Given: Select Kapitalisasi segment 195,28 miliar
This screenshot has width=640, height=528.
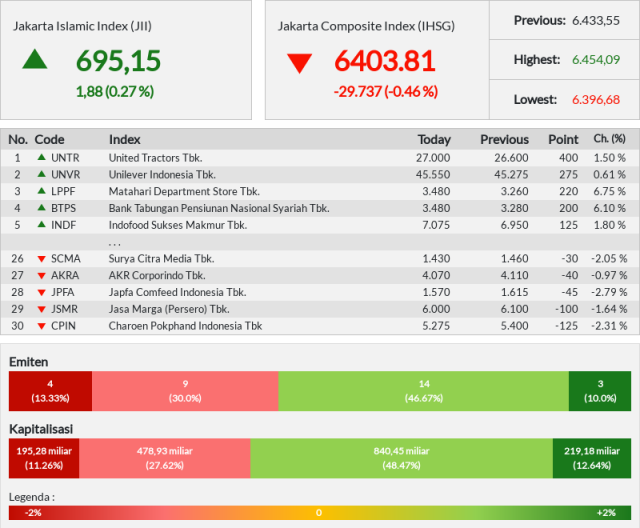Looking at the screenshot, I should tap(44, 458).
